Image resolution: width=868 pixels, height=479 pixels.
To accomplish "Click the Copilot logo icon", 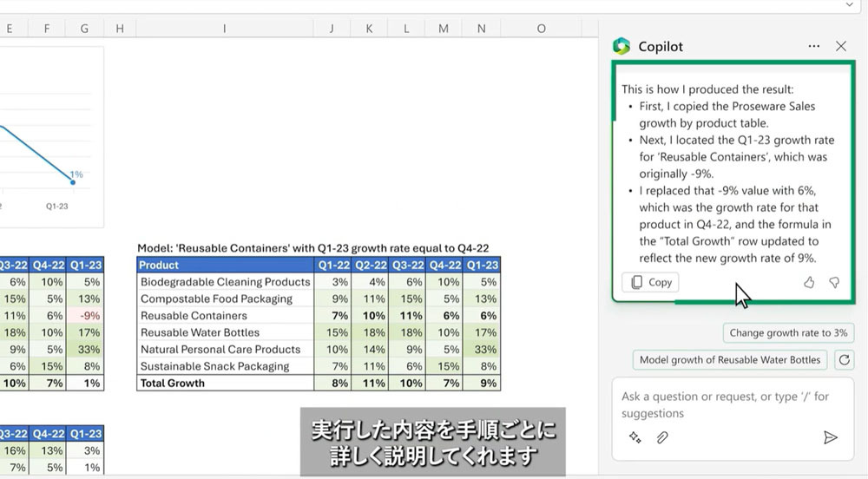I will [x=621, y=47].
